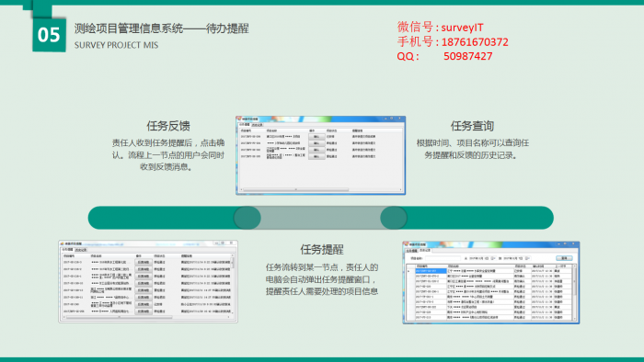Close the query window
This screenshot has height=362, width=644.
click(573, 243)
